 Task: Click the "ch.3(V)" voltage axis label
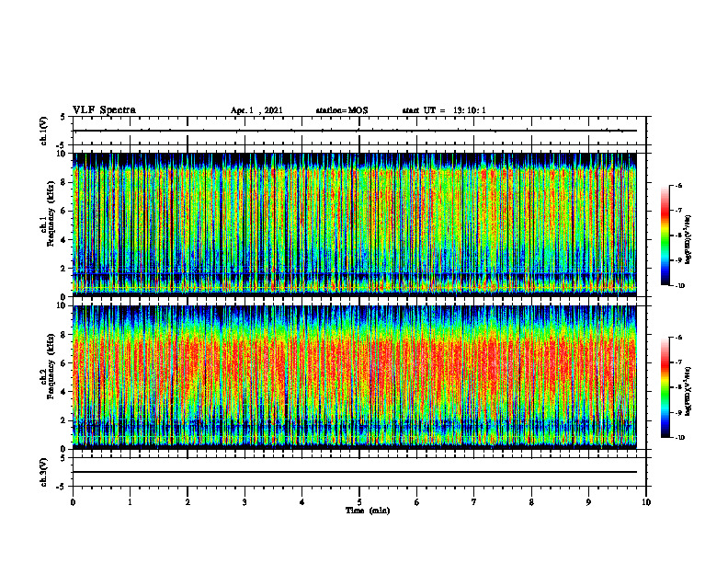point(44,472)
